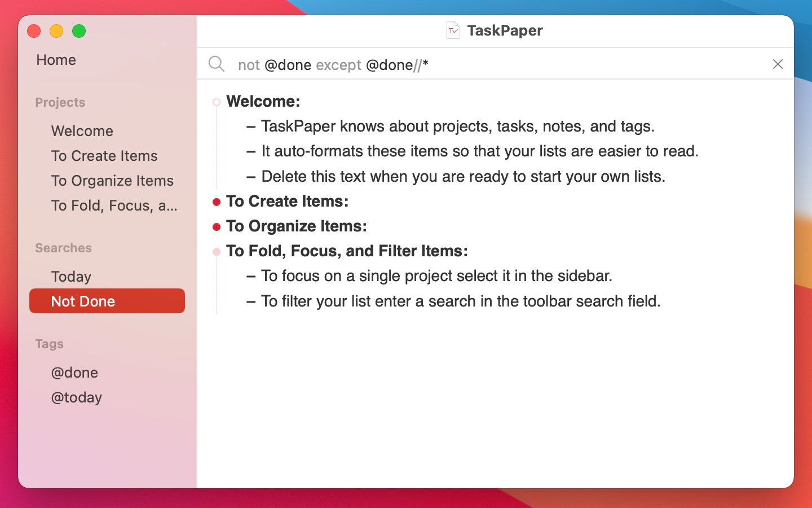Screen dimensions: 812x508
Task: Filter by the @today tag
Action: 77,397
